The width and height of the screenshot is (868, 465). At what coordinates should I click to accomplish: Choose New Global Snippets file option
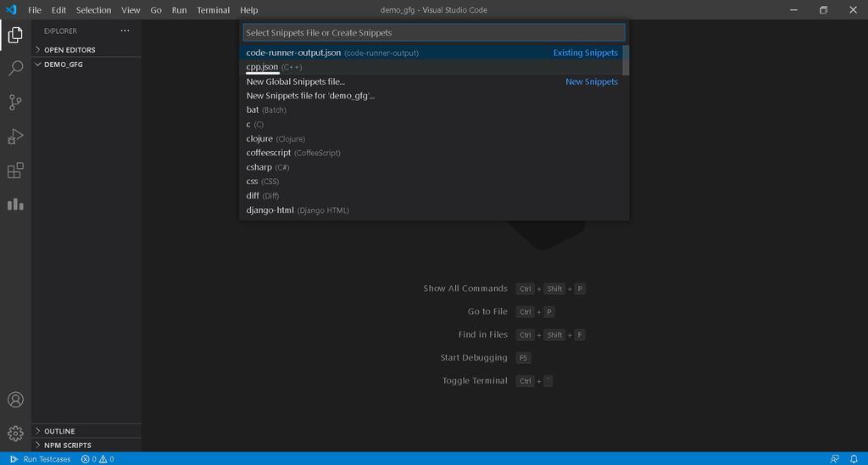click(431, 81)
